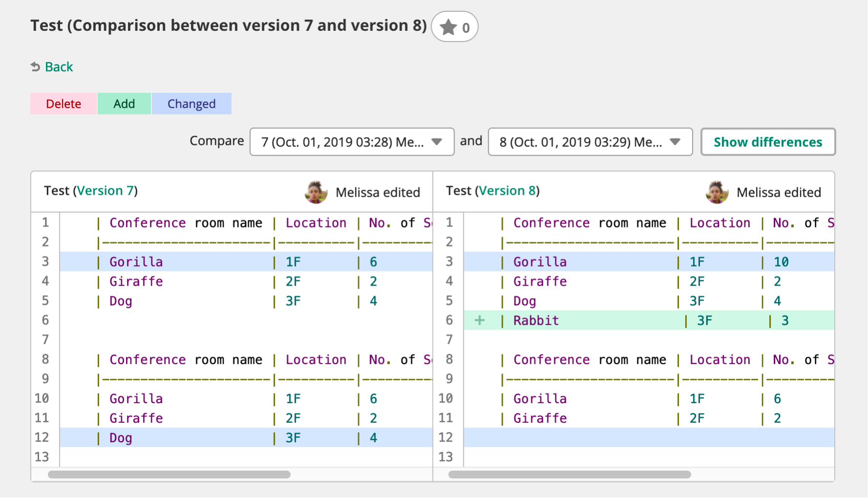Click the green Add legend swatch

tap(124, 104)
